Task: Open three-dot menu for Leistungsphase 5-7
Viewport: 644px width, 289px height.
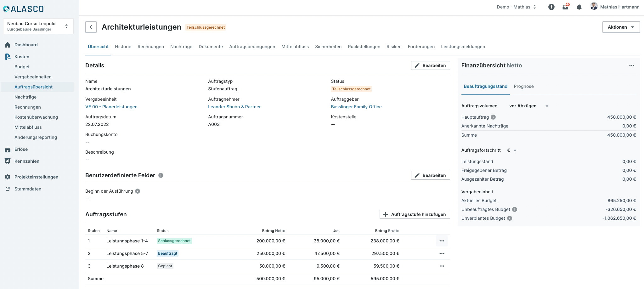Action: (x=442, y=253)
